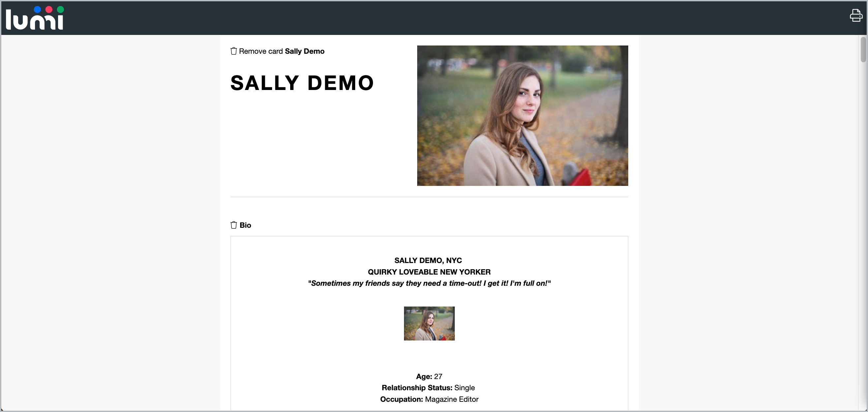The height and width of the screenshot is (412, 868).
Task: Click the Age: 27 line
Action: (x=429, y=376)
